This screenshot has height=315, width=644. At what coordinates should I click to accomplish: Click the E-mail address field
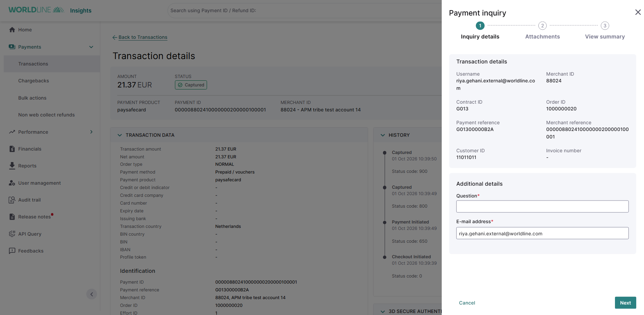(x=542, y=233)
